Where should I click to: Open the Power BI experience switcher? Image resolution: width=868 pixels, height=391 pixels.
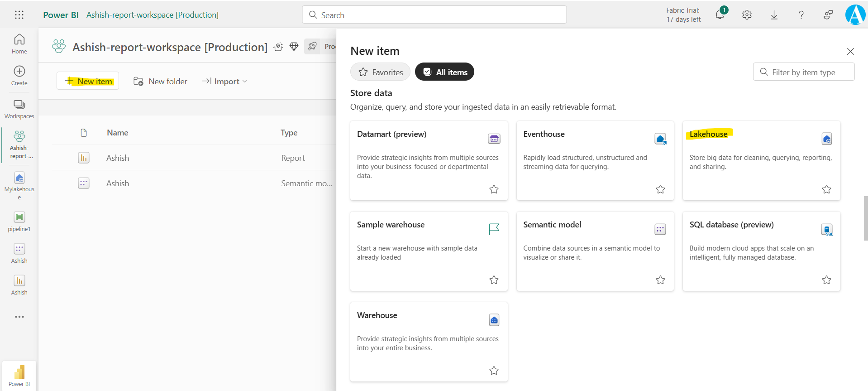pos(19,376)
